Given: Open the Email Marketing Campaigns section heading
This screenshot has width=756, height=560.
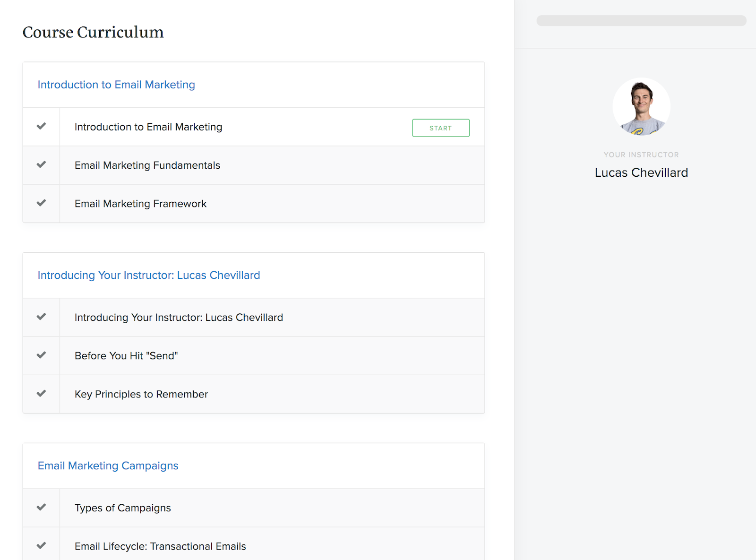Looking at the screenshot, I should 108,465.
